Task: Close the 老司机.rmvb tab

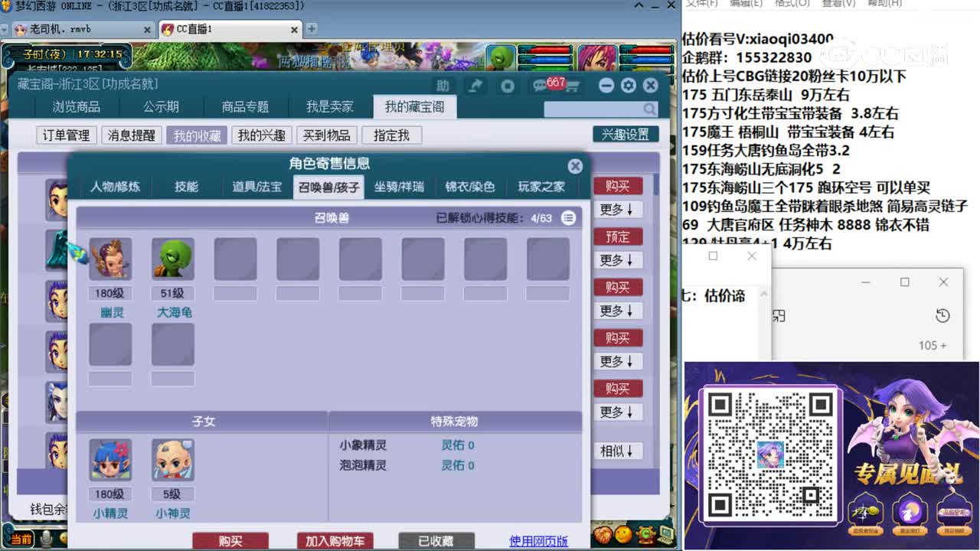Action: point(147,29)
